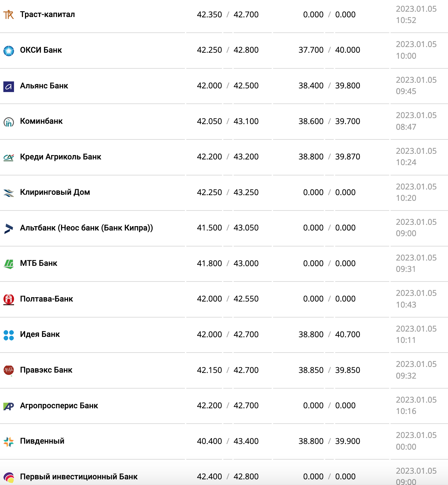Click the МТБ Банк green logo icon
The width and height of the screenshot is (448, 485).
click(9, 264)
